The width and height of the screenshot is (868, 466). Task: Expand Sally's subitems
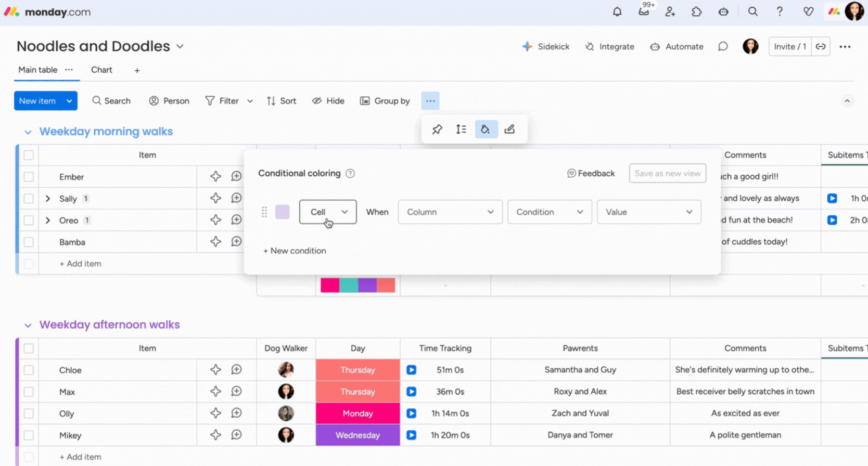pyautogui.click(x=48, y=199)
